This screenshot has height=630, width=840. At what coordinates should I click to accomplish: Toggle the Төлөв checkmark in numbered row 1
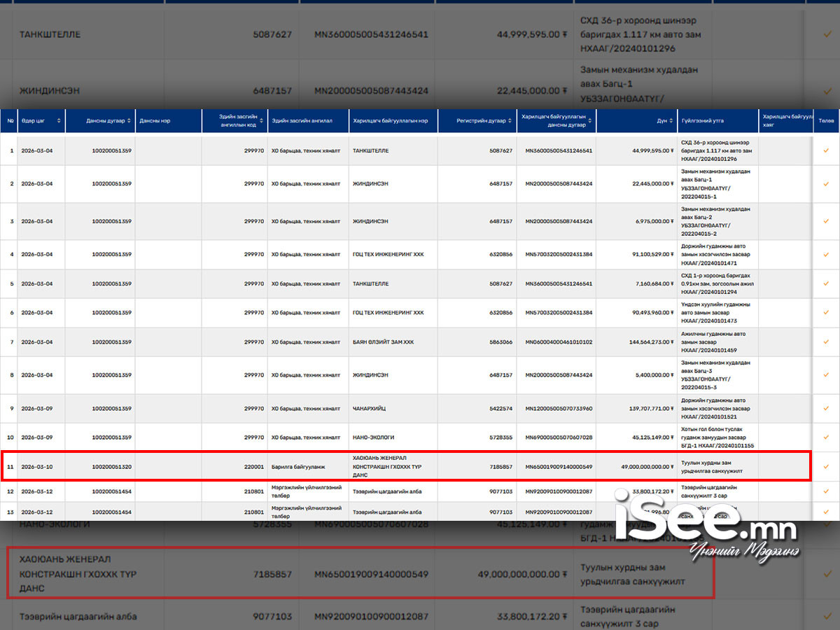(826, 150)
